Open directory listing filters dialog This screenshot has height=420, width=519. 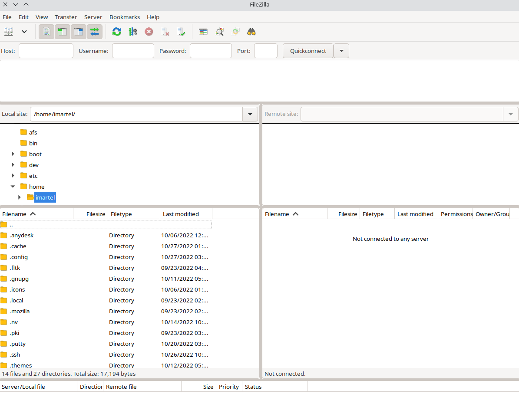click(x=203, y=32)
